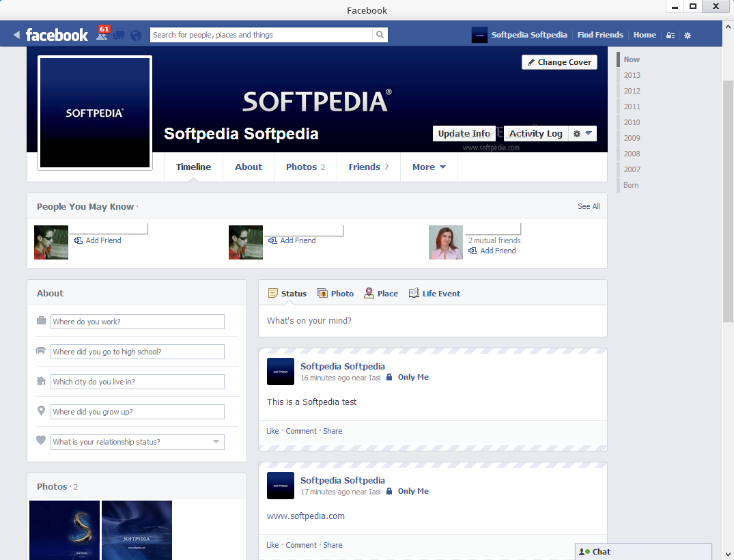Jump to 2013 on the timeline
This screenshot has height=560, width=734.
(x=632, y=75)
